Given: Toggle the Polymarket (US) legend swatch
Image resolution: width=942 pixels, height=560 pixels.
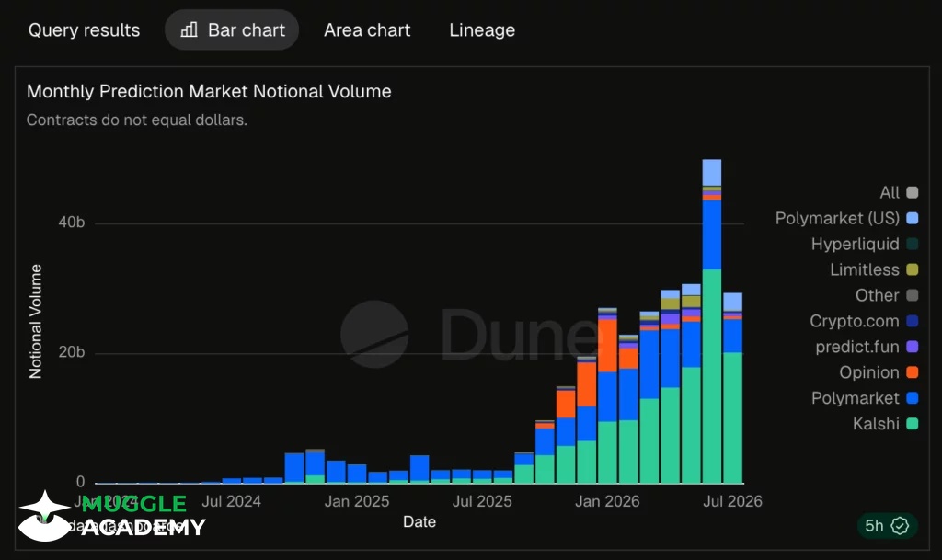Looking at the screenshot, I should click(x=912, y=218).
